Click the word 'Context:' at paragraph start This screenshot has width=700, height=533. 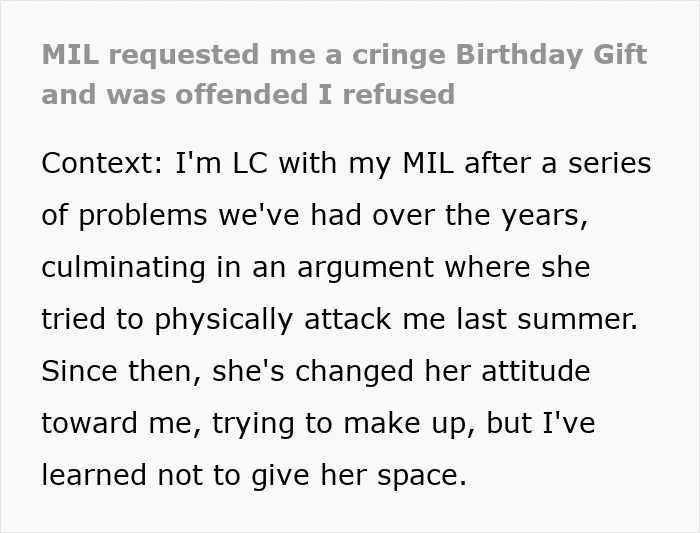pyautogui.click(x=102, y=163)
